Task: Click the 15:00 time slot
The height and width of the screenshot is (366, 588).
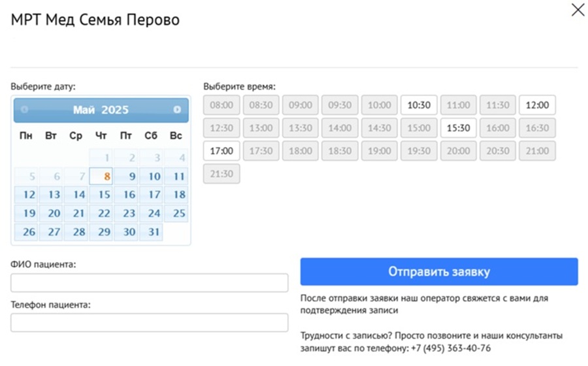Action: click(x=419, y=128)
